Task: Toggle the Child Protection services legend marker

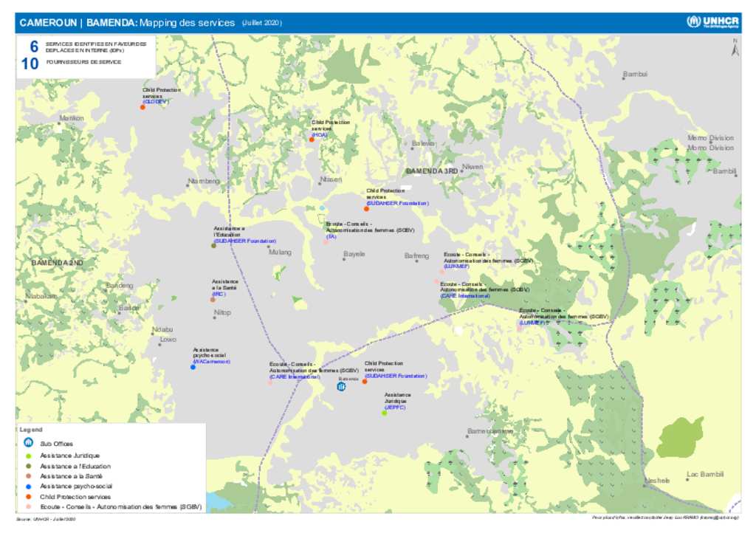Action: point(27,495)
